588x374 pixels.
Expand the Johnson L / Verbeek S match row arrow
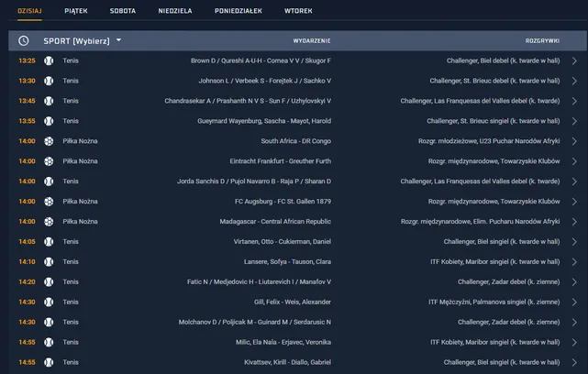[x=574, y=81]
